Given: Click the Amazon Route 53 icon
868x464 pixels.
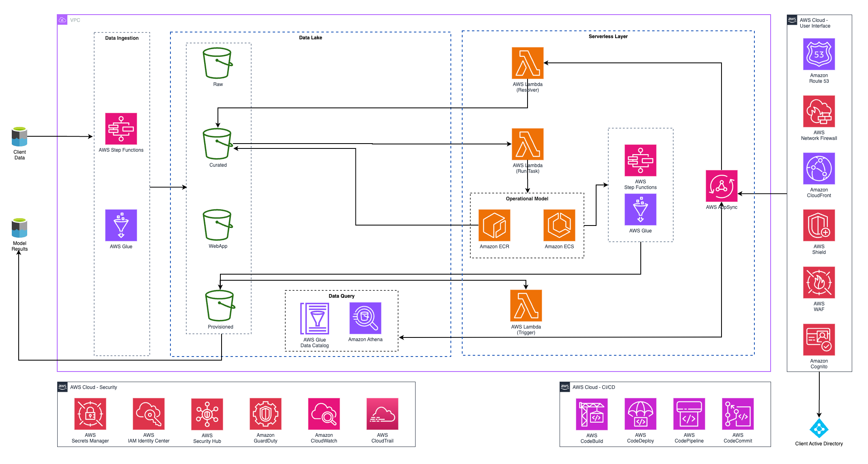Looking at the screenshot, I should click(x=819, y=54).
